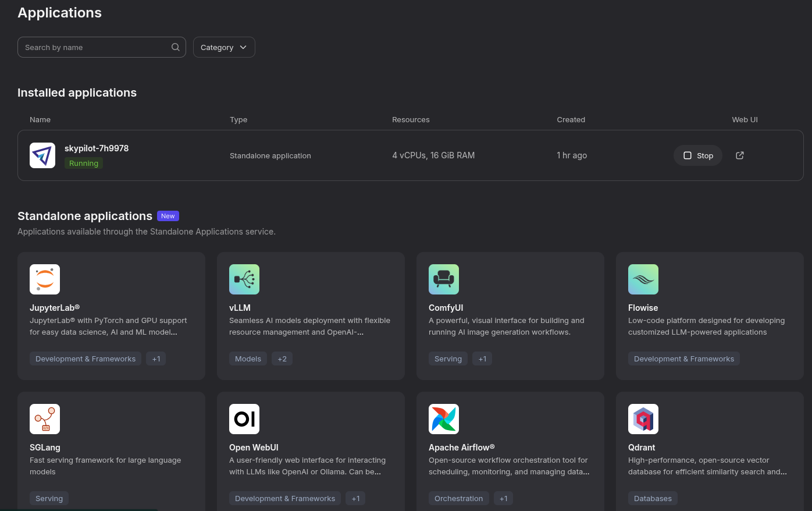Image resolution: width=812 pixels, height=511 pixels.
Task: Open skypilot Web UI external link
Action: (740, 155)
